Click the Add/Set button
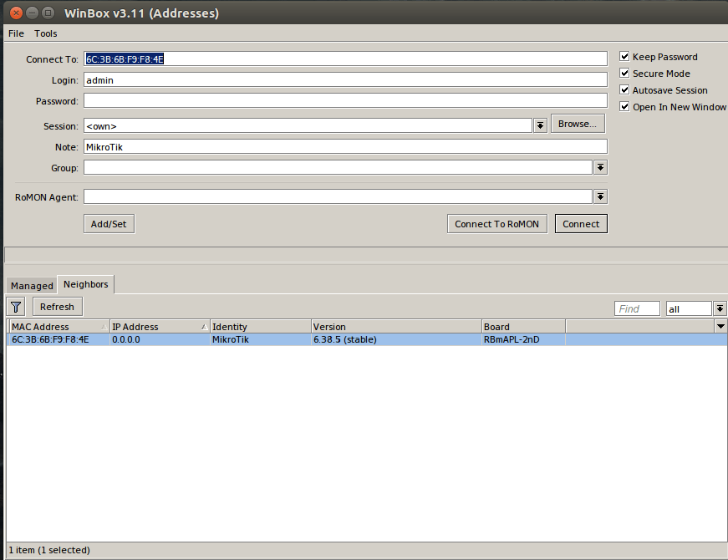This screenshot has height=560, width=728. click(x=109, y=224)
